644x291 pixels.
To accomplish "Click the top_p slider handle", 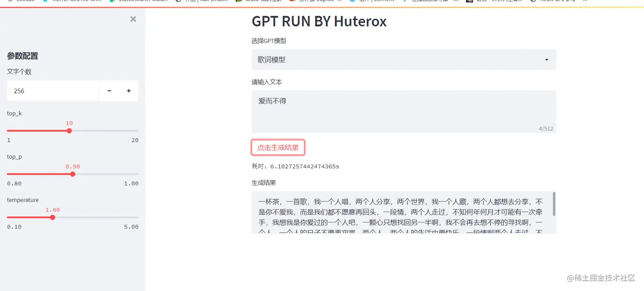I will point(73,174).
